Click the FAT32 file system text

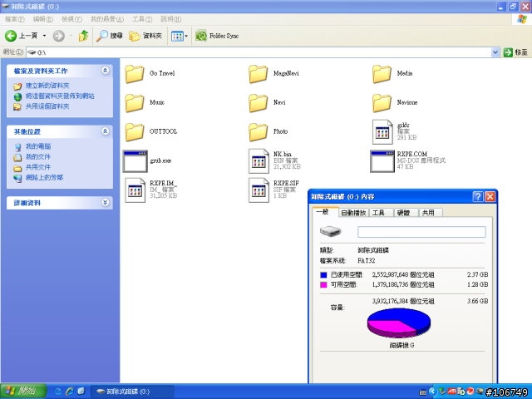point(366,260)
